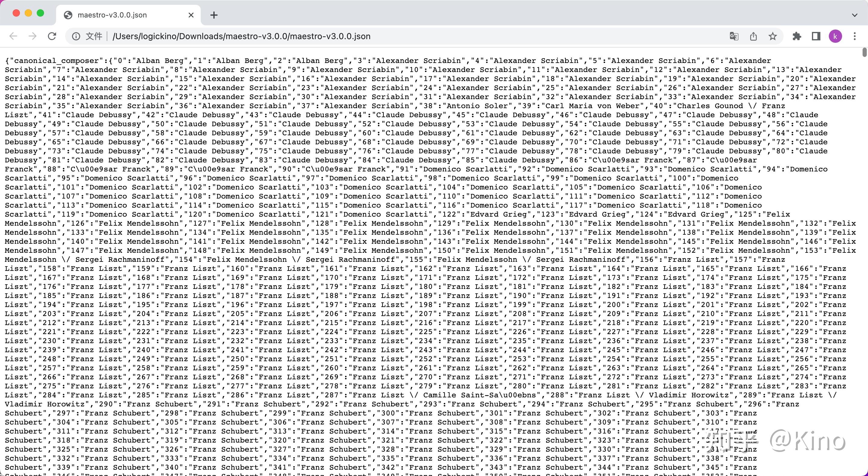Open the Extensions puzzle icon
The image size is (868, 476).
(x=797, y=36)
